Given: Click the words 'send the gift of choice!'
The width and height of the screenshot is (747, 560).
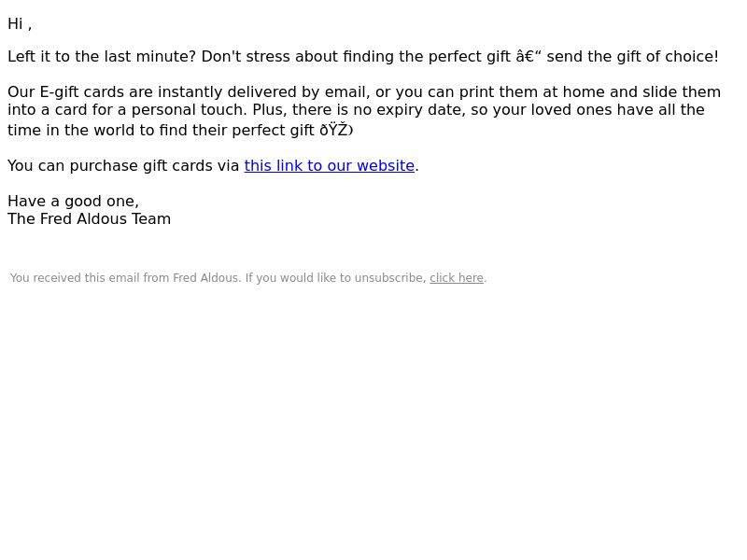Looking at the screenshot, I should pos(633,57).
